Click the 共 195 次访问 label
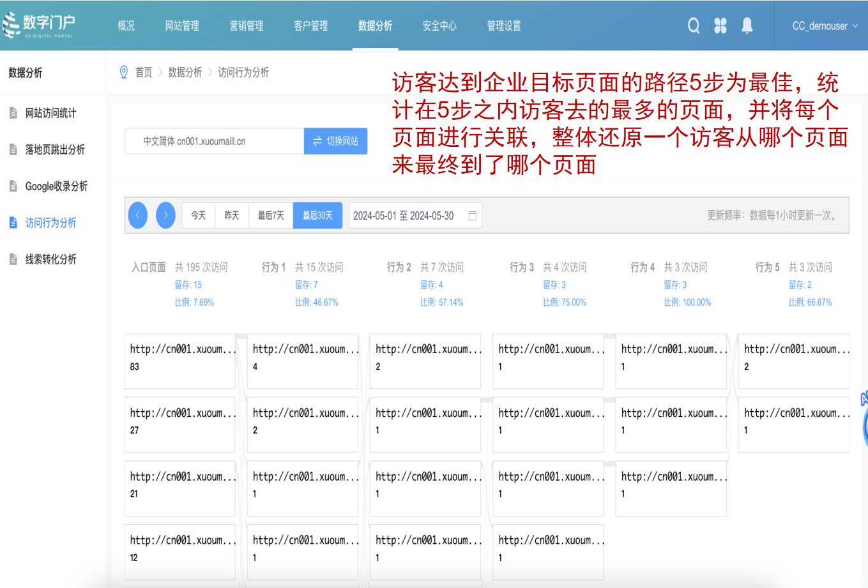This screenshot has height=588, width=868. coord(201,267)
